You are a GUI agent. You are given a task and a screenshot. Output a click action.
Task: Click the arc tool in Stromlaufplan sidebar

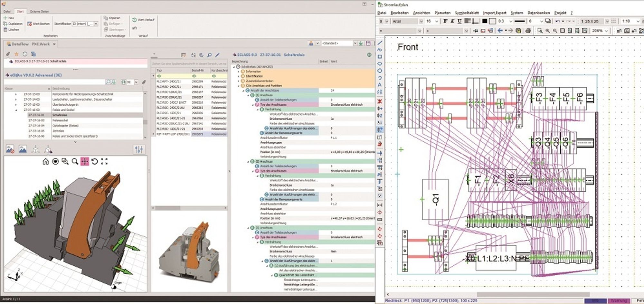click(380, 78)
